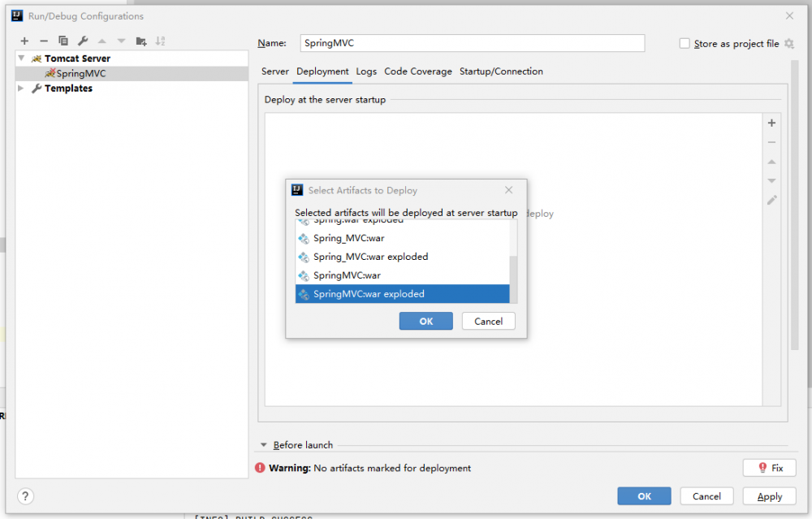Select the Spring_MVC:war exploded artifact

point(403,257)
